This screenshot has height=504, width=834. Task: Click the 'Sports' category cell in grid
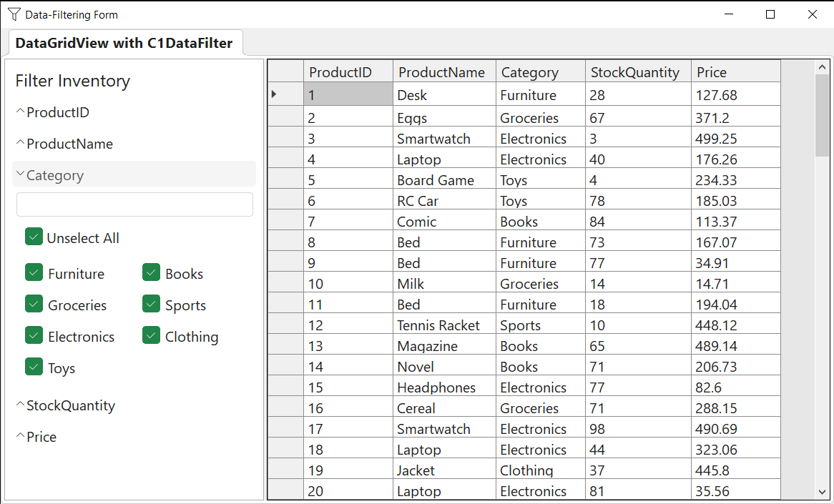pyautogui.click(x=541, y=323)
